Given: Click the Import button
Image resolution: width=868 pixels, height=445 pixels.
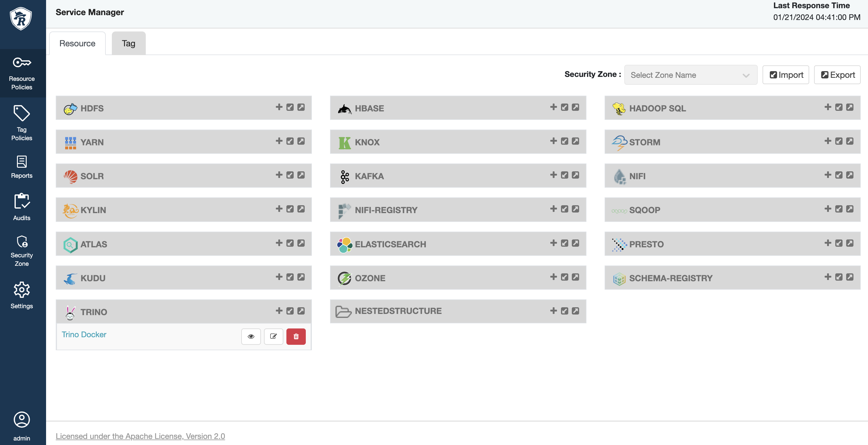Looking at the screenshot, I should click(786, 75).
